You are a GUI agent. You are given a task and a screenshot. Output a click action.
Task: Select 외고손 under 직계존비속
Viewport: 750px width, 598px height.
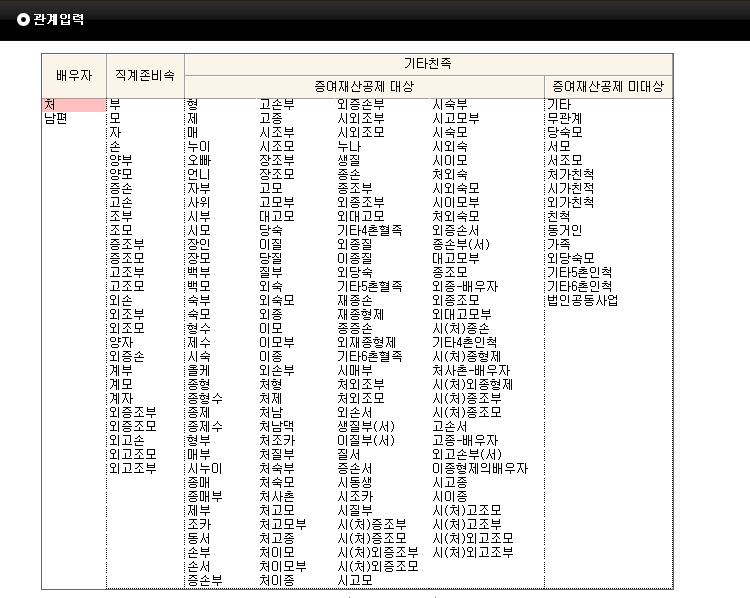coord(126,440)
